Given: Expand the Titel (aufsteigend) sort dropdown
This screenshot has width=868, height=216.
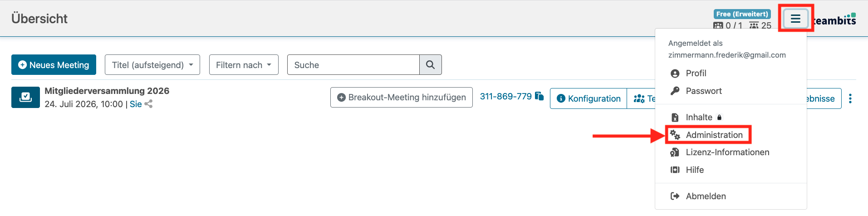Looking at the screenshot, I should 152,65.
